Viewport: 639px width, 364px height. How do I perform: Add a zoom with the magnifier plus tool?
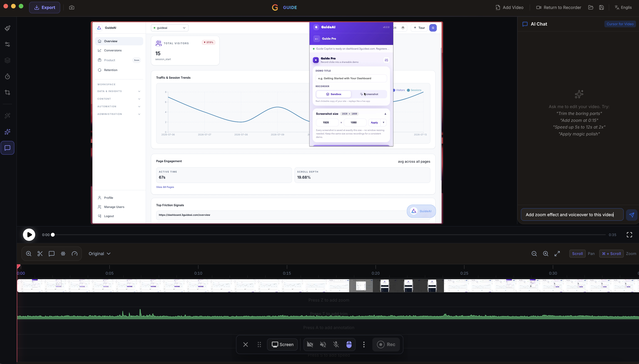[28, 253]
